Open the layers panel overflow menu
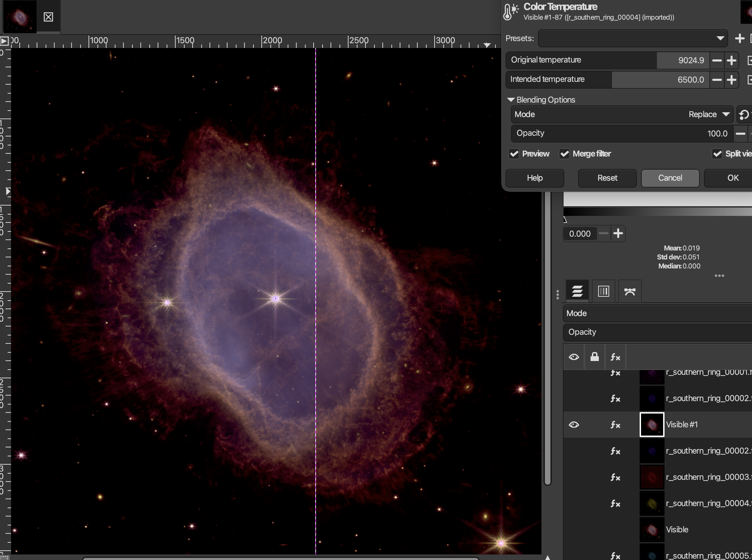Viewport: 752px width, 560px height. point(719,276)
